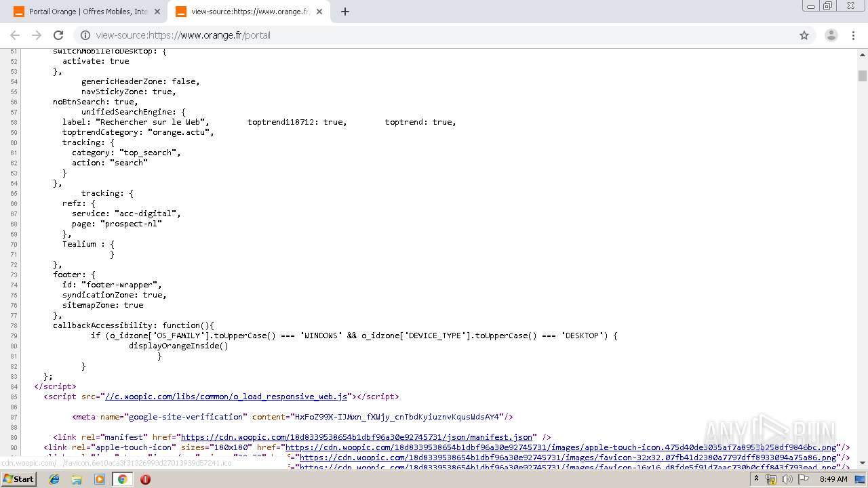Launch Internet Explorer from the taskbar

(54, 479)
